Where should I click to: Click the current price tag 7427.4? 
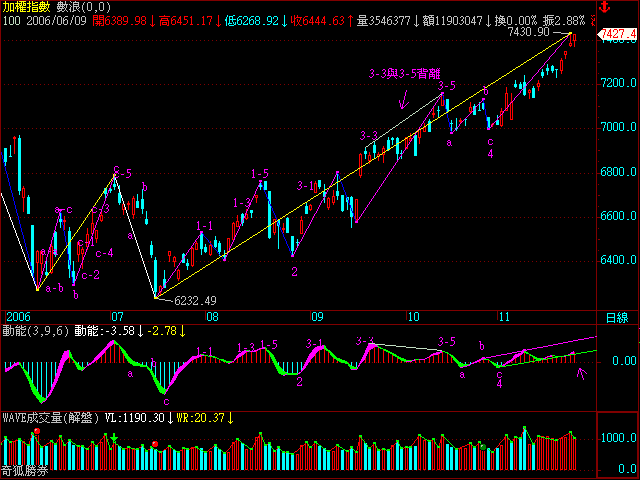(x=617, y=35)
